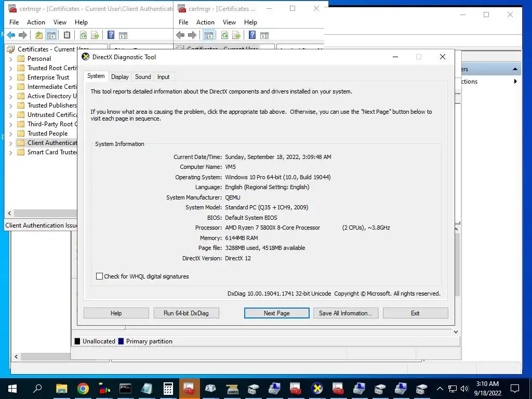Click highlighted certmgr toolbox taskbar icon

(x=189, y=389)
